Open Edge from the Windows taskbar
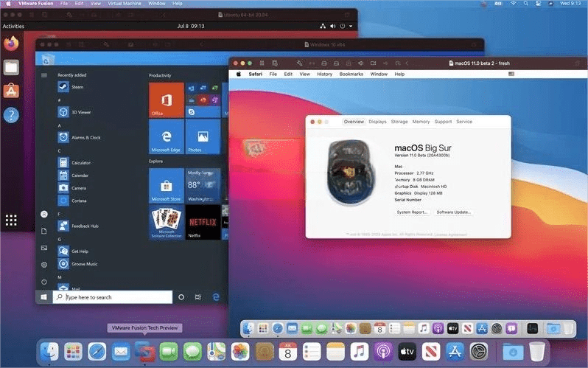588x368 pixels. tap(216, 297)
